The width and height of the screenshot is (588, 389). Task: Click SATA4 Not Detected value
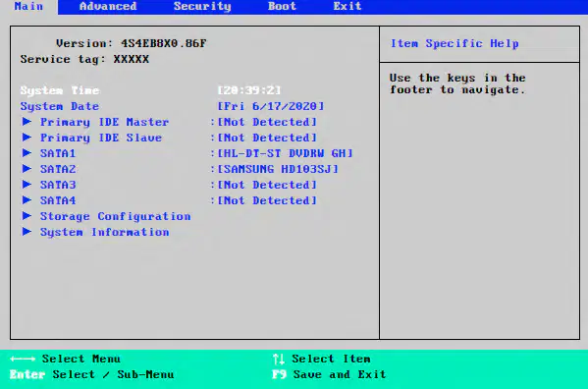pyautogui.click(x=267, y=200)
